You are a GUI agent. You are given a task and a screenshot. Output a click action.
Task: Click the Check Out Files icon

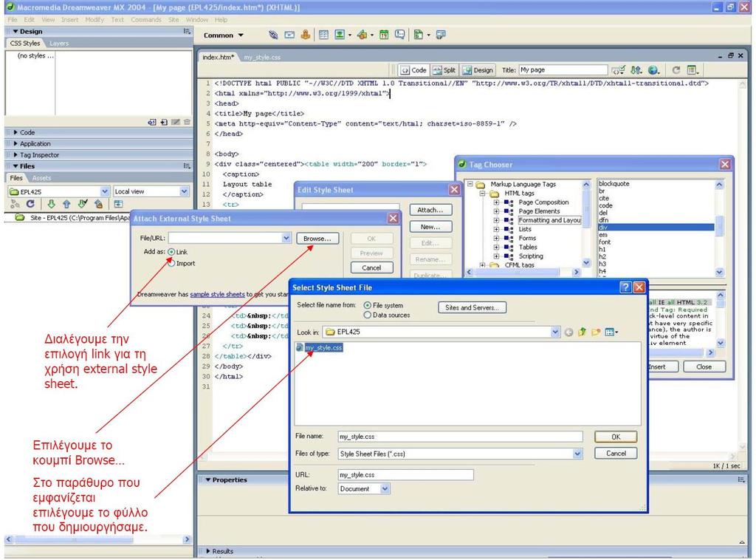click(83, 204)
